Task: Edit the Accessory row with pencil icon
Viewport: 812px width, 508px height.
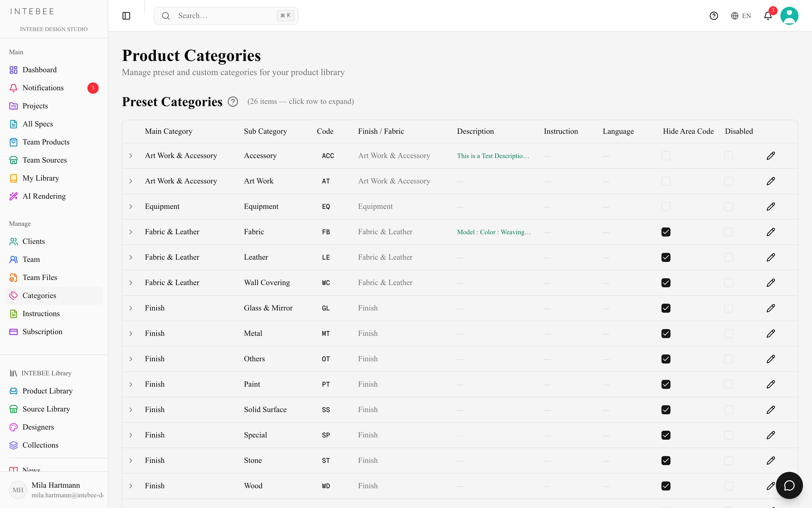Action: coord(771,156)
